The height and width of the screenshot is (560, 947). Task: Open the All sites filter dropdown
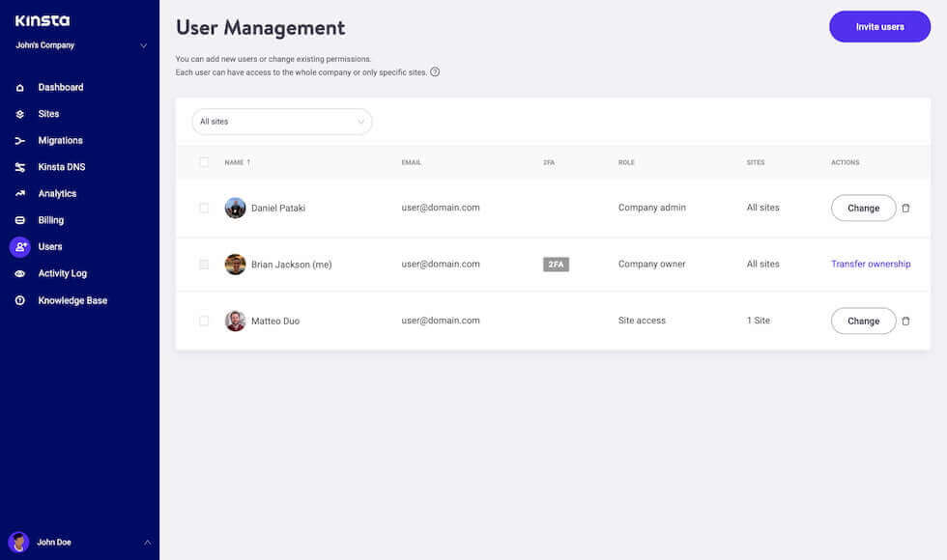point(281,121)
